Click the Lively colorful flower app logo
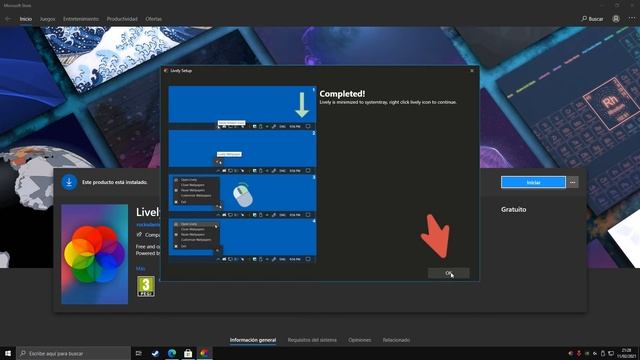640x360 pixels. 95,254
